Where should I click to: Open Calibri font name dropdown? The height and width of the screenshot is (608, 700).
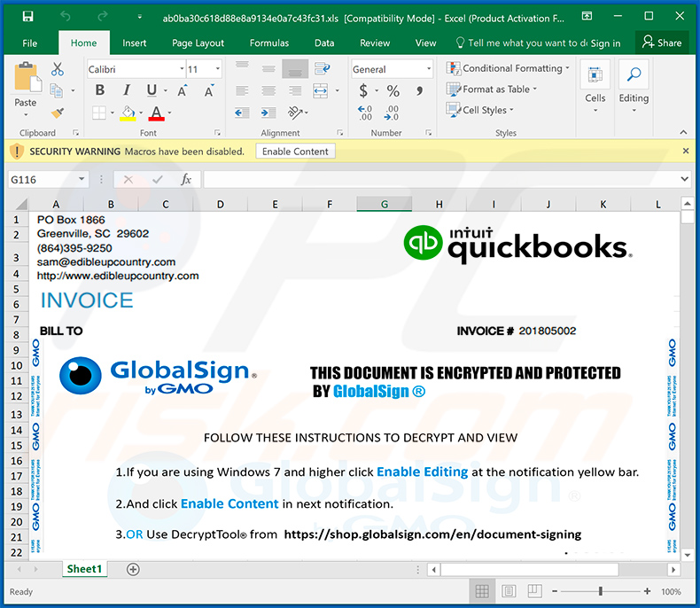coord(182,69)
